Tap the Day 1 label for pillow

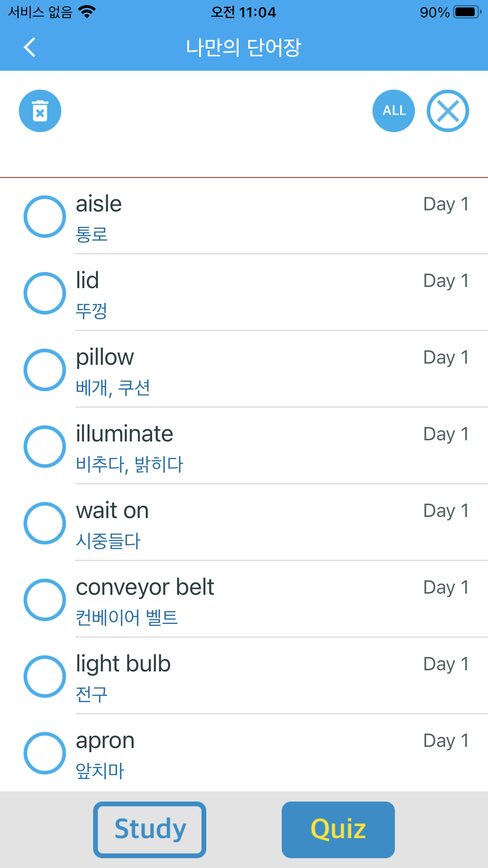tap(446, 358)
